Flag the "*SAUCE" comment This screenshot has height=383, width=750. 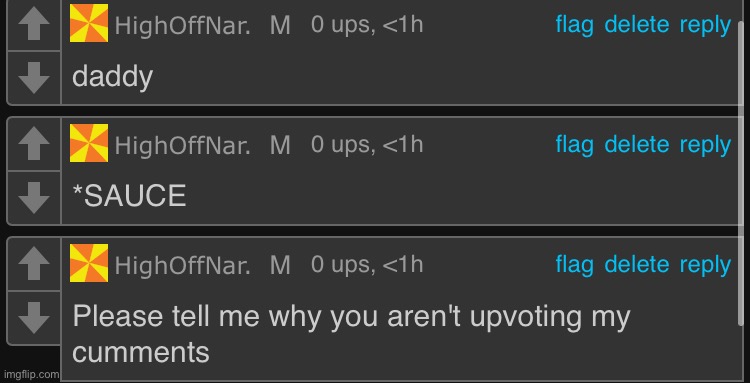(574, 145)
